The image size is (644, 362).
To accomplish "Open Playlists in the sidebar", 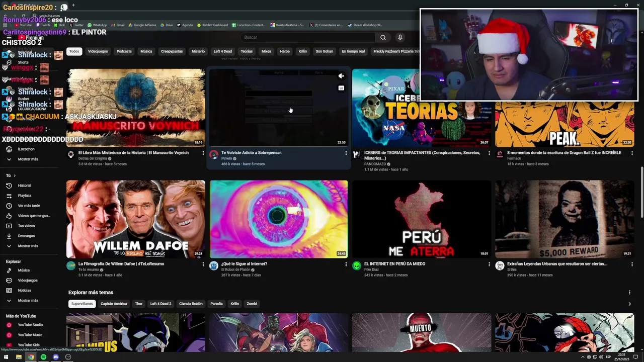I will pos(25,196).
